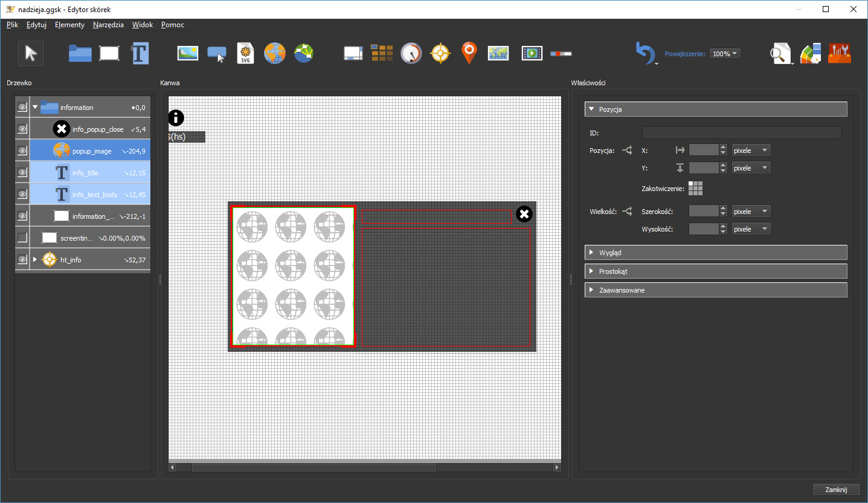The height and width of the screenshot is (503, 868).
Task: Select the info_text_body tree row
Action: pyautogui.click(x=89, y=195)
